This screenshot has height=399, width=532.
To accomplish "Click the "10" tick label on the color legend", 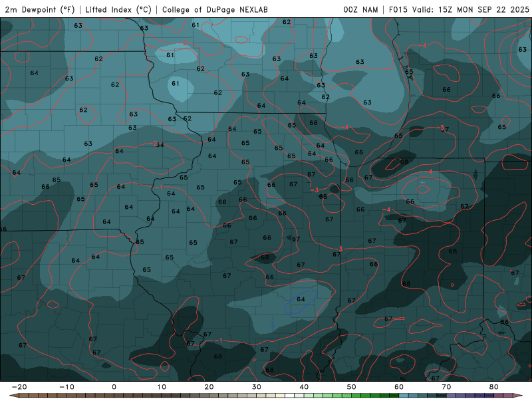I will [x=162, y=387].
